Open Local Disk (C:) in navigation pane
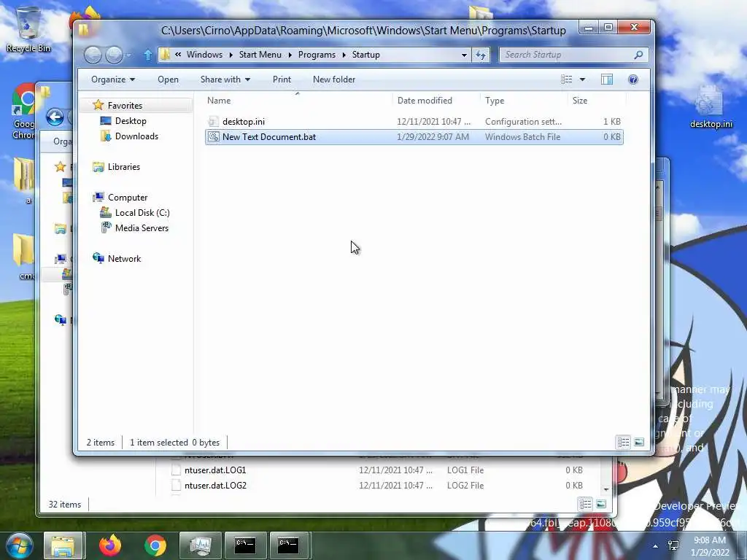 [x=142, y=213]
